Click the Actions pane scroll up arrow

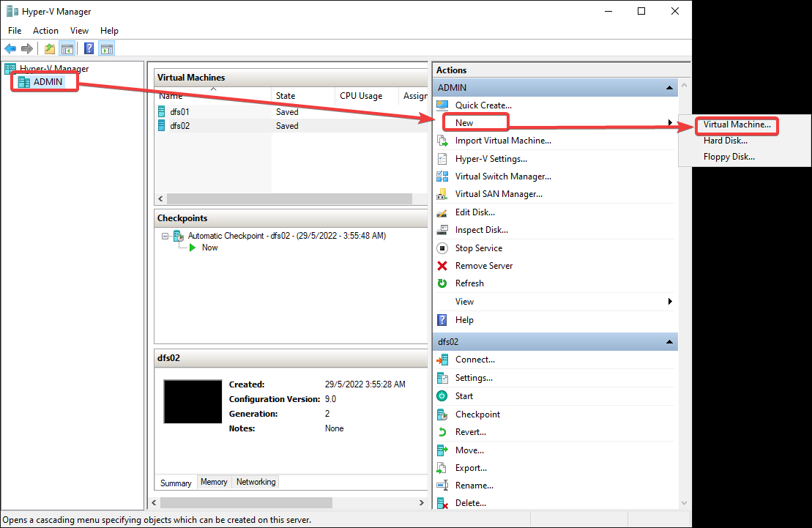pos(684,85)
